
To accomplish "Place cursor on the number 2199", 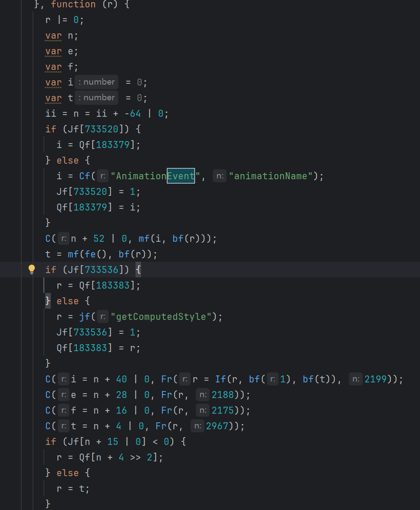I will (x=376, y=379).
